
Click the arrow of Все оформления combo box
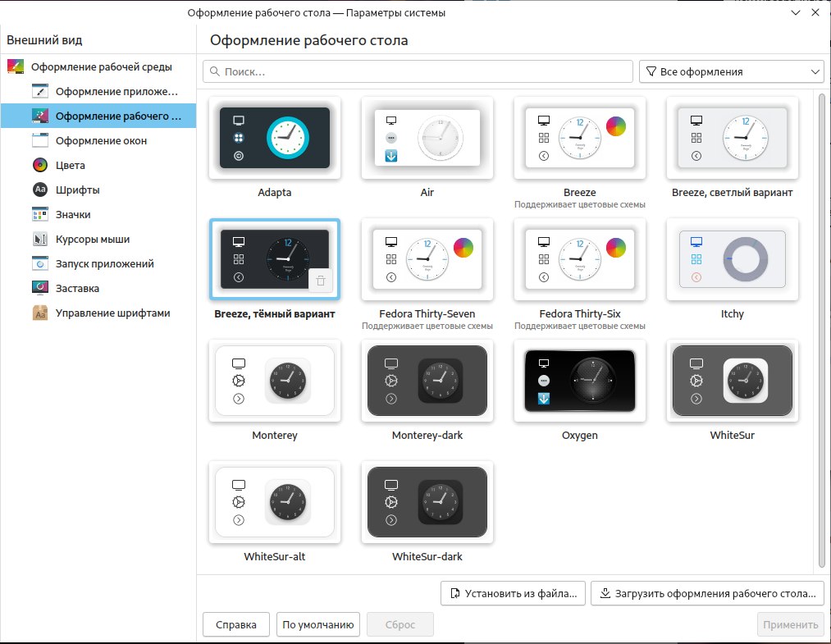click(815, 71)
